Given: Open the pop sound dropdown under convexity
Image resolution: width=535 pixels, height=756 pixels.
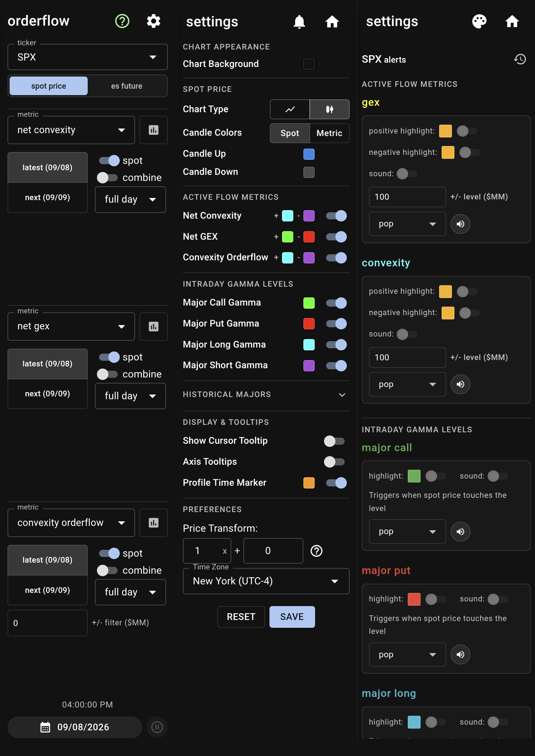Looking at the screenshot, I should click(x=407, y=385).
